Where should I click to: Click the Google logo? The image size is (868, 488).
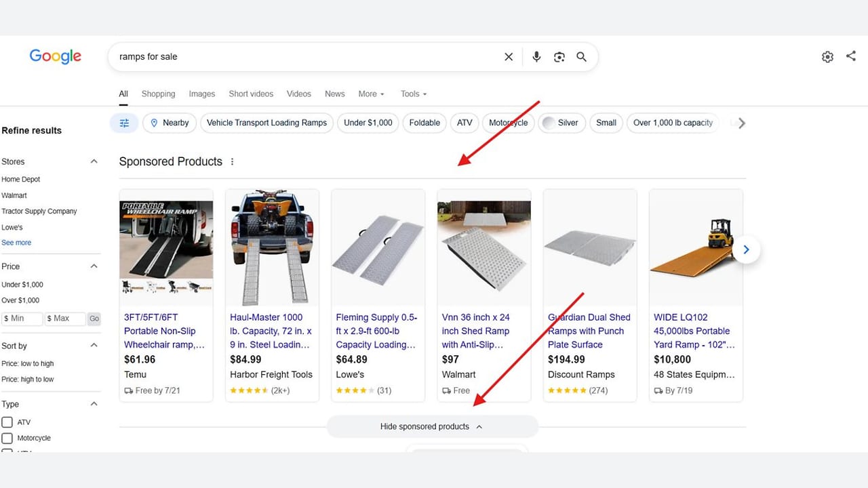click(55, 56)
